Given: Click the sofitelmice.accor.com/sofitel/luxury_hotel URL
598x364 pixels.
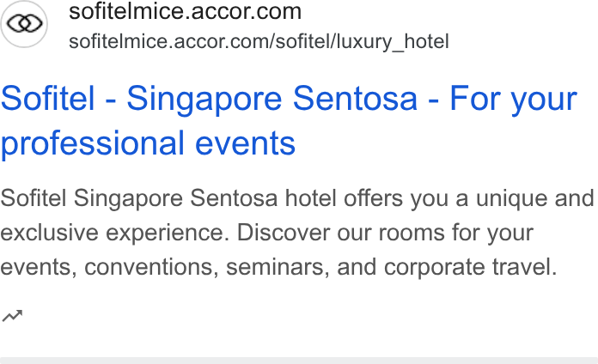Looking at the screenshot, I should coord(259,41).
